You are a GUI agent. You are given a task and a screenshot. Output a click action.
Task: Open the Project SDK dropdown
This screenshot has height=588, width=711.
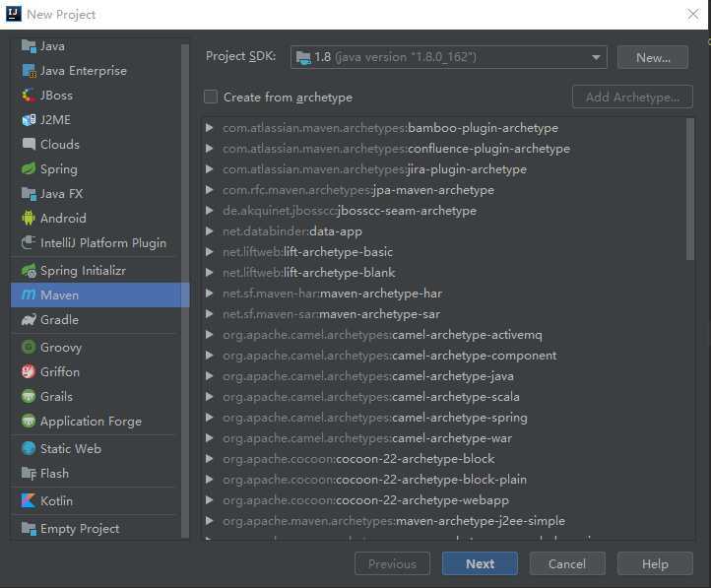[448, 57]
